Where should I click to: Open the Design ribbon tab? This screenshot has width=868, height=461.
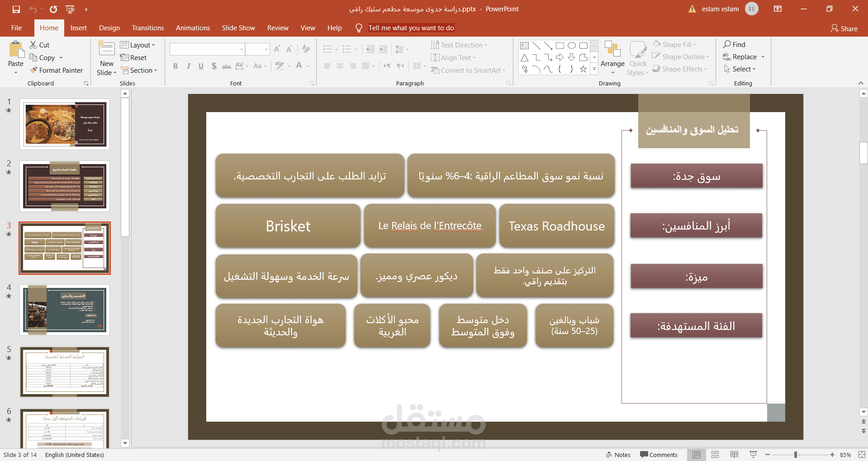pyautogui.click(x=109, y=28)
